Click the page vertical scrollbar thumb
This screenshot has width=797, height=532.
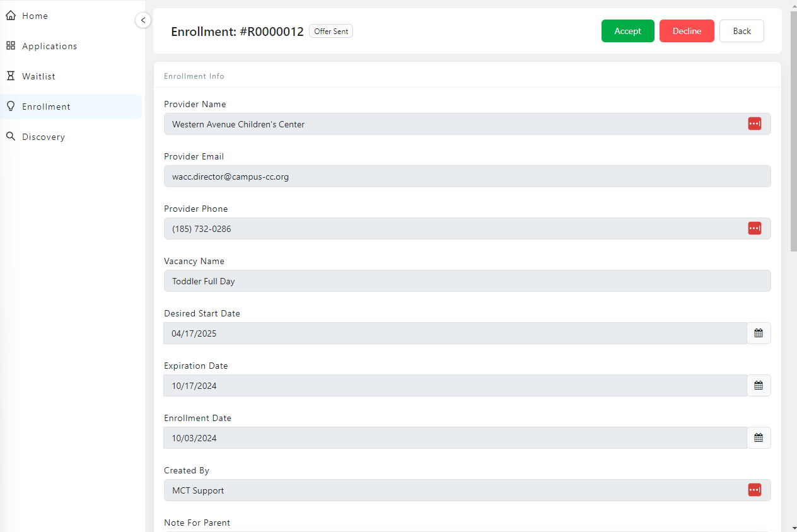tap(793, 131)
